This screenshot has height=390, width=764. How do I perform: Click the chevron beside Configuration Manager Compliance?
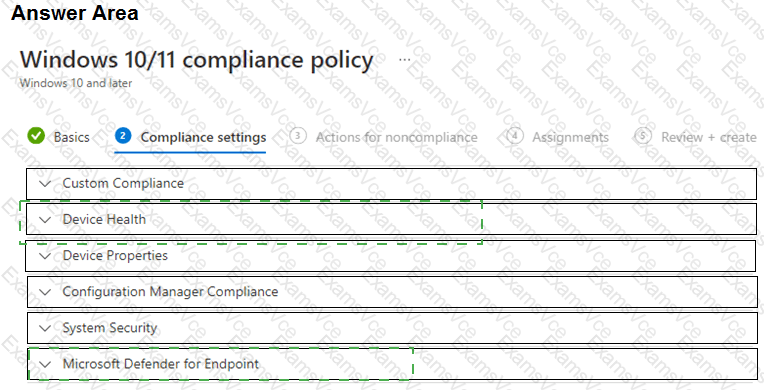tap(45, 292)
